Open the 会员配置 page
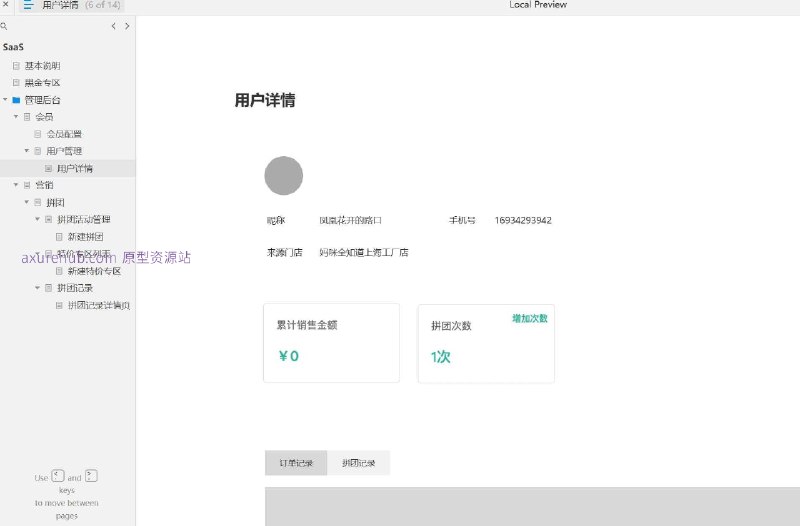 pyautogui.click(x=64, y=134)
